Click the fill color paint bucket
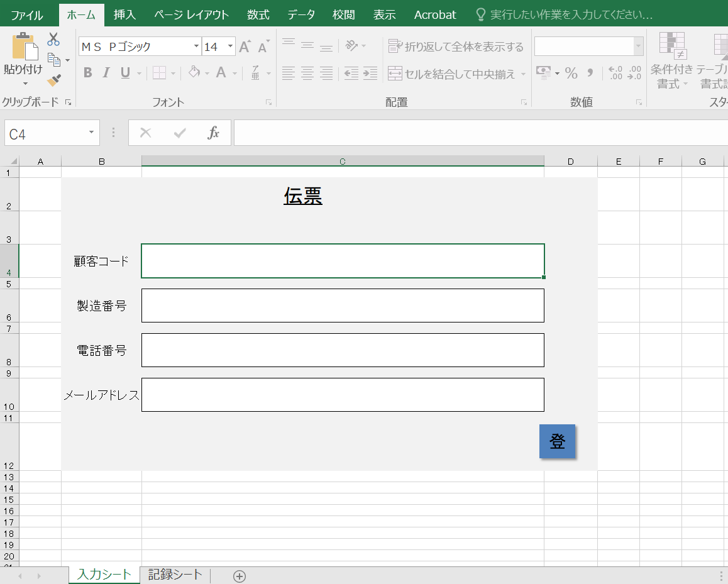 click(x=194, y=74)
